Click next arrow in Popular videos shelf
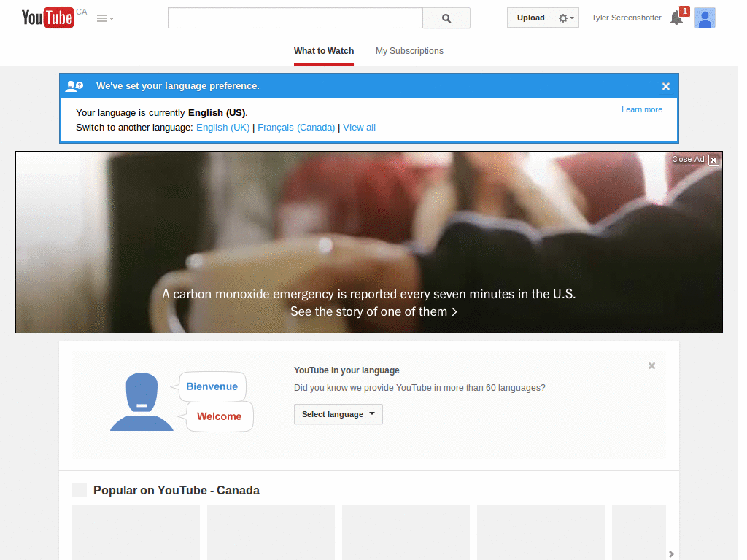Viewport: 747px width, 560px height. pyautogui.click(x=671, y=554)
